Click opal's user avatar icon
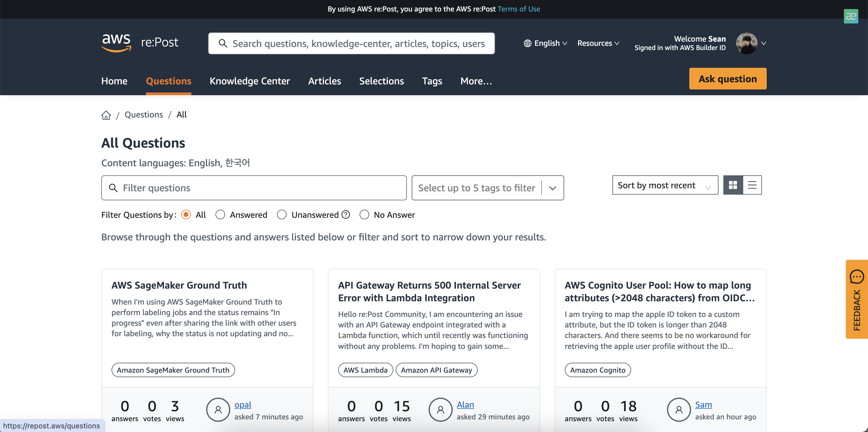Screen dimensions: 868x432 tap(218, 409)
